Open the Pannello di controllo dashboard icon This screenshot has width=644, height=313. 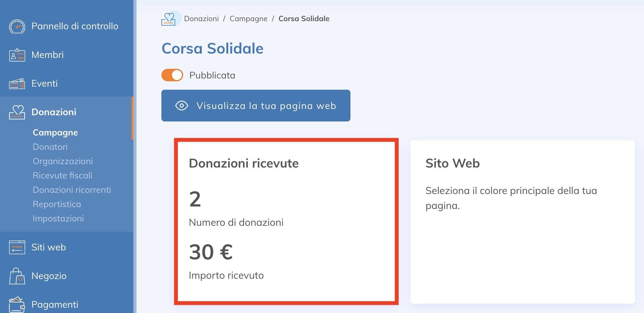[17, 26]
